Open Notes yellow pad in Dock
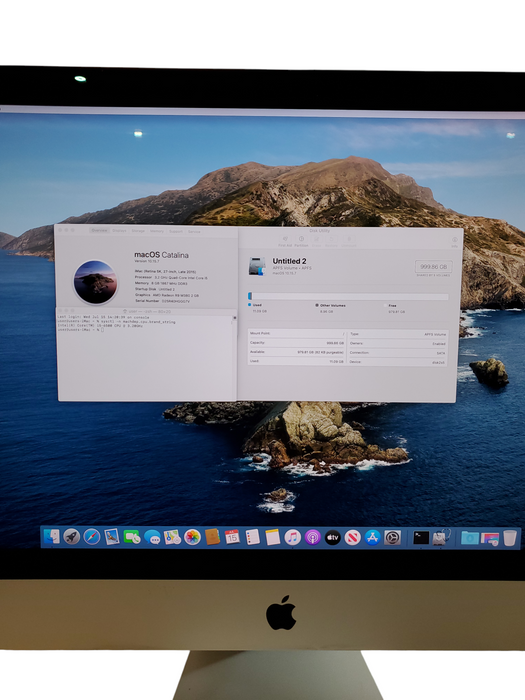The image size is (525, 700). tap(272, 537)
